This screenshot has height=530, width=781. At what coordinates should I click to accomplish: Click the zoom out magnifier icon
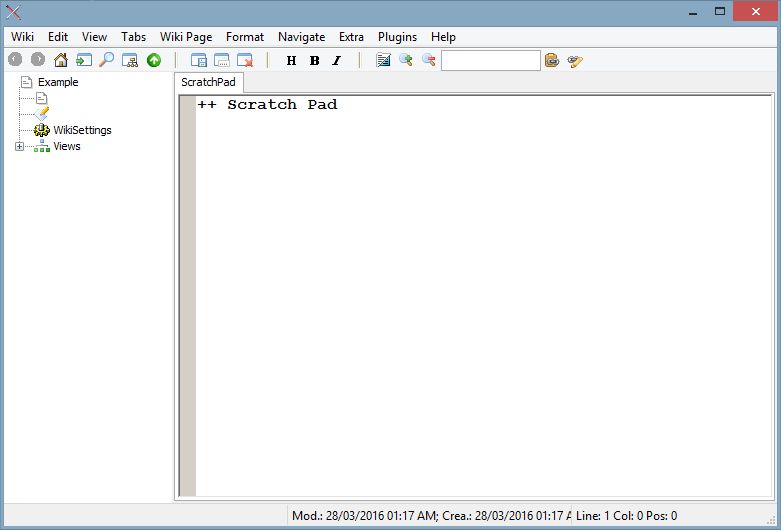428,61
